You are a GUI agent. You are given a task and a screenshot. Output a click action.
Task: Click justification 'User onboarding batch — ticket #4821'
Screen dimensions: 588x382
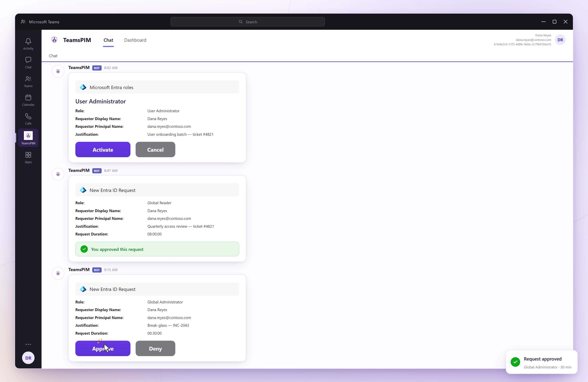[x=180, y=134]
